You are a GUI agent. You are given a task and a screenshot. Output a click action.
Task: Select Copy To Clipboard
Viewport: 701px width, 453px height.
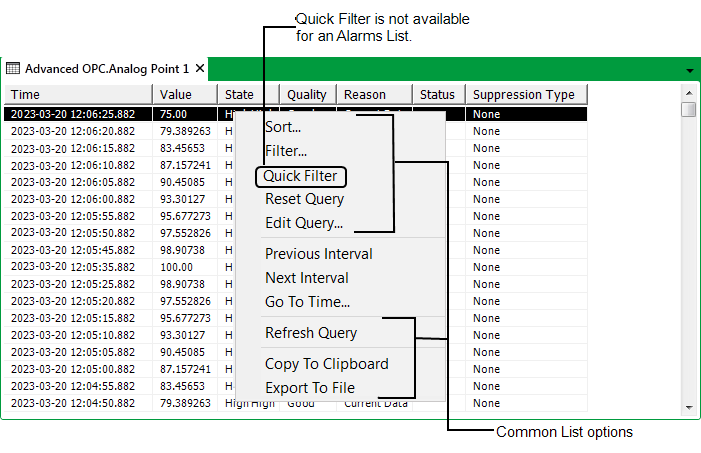coord(326,364)
